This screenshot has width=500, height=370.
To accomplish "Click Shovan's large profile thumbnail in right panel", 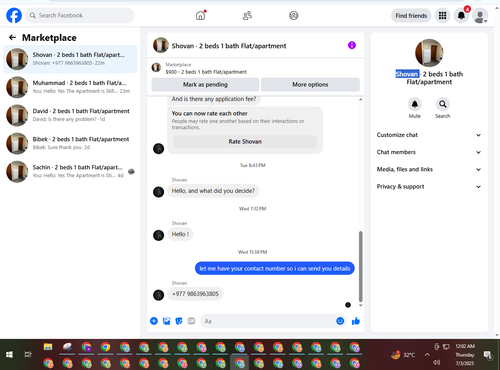I will tap(429, 53).
